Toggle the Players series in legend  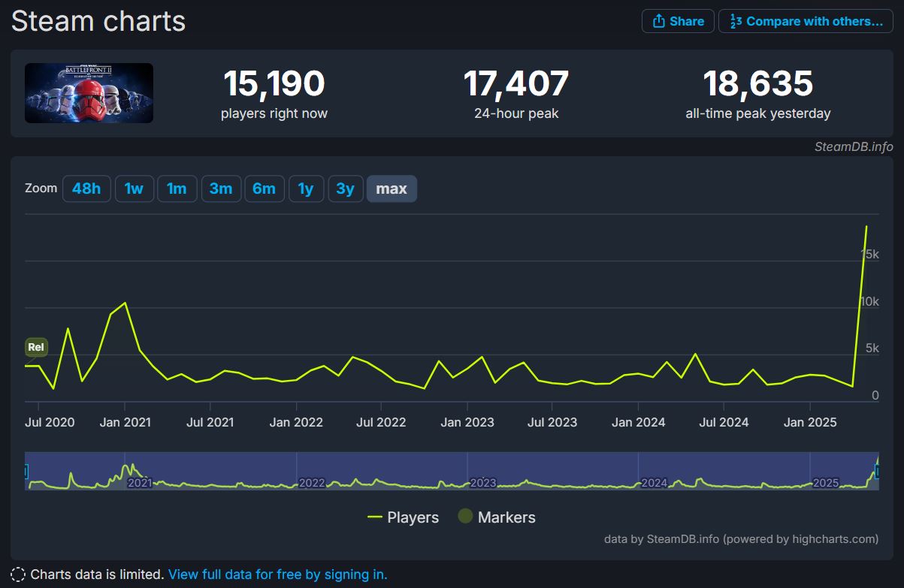(403, 517)
